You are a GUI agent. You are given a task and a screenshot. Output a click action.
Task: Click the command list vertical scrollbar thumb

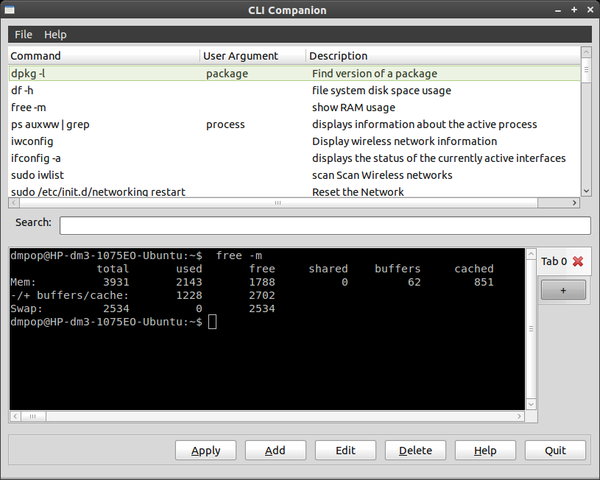[x=586, y=70]
